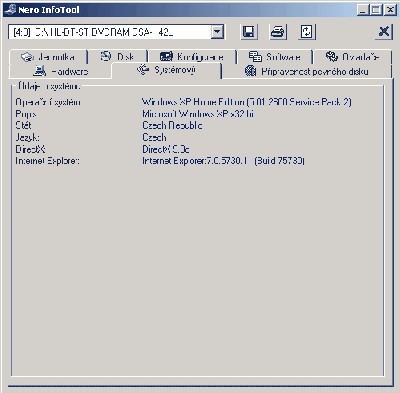Switch to the Jednotka tab

(48, 57)
